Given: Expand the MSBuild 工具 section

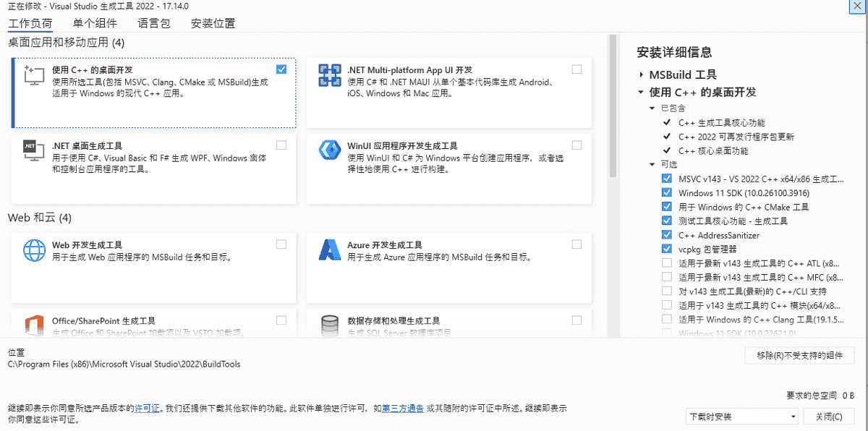Looking at the screenshot, I should pyautogui.click(x=641, y=74).
